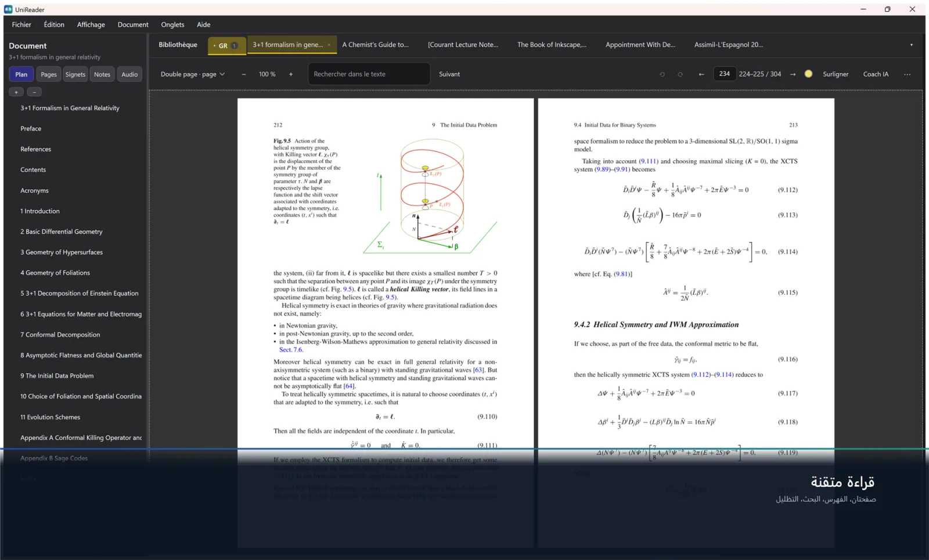
Task: Open the tab overflow dropdown arrow
Action: click(x=911, y=45)
